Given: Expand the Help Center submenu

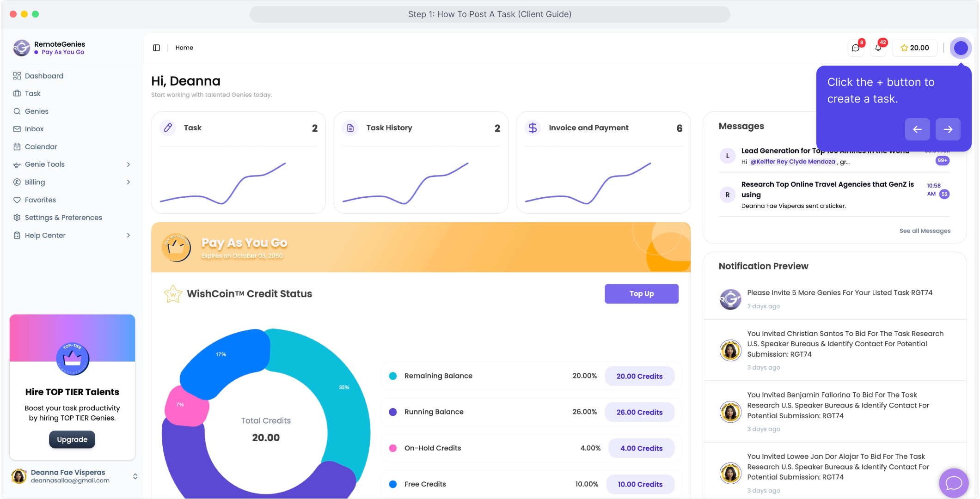Looking at the screenshot, I should pyautogui.click(x=129, y=235).
